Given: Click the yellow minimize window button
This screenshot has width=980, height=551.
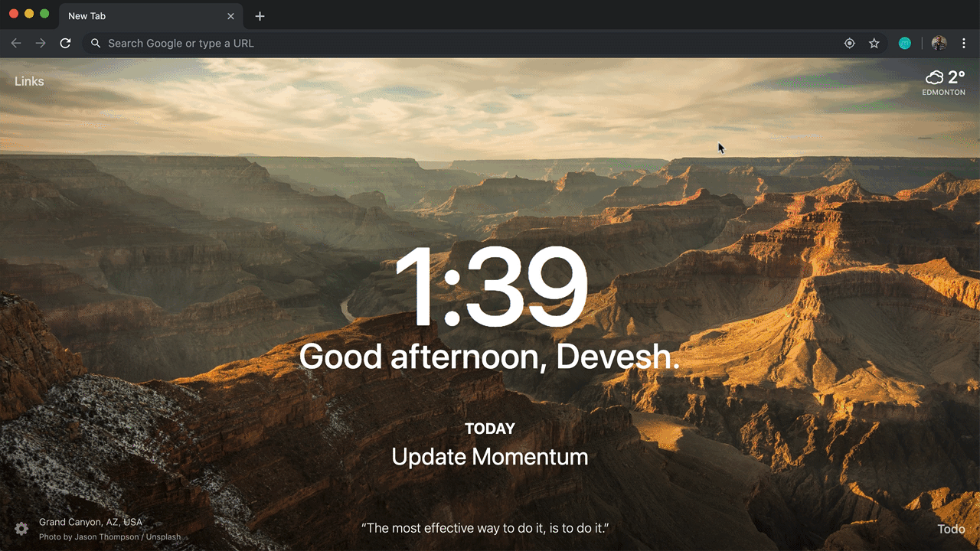Looking at the screenshot, I should (x=29, y=14).
